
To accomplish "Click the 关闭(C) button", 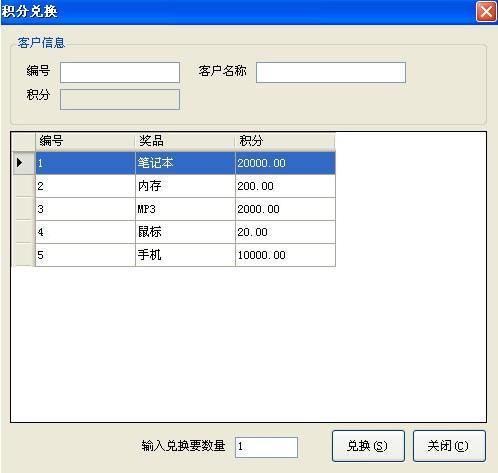I will point(449,446).
